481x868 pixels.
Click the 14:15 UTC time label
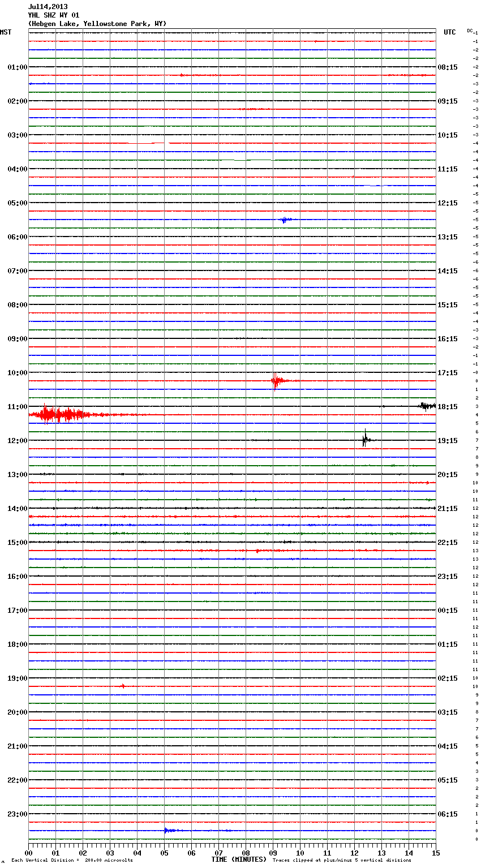tap(448, 271)
